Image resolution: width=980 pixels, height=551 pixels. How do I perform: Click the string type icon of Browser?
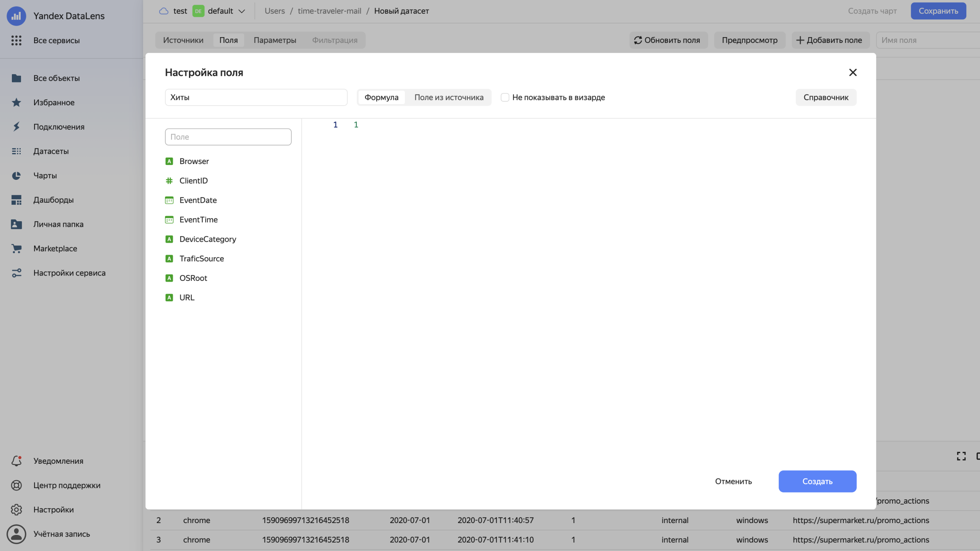[x=169, y=161]
